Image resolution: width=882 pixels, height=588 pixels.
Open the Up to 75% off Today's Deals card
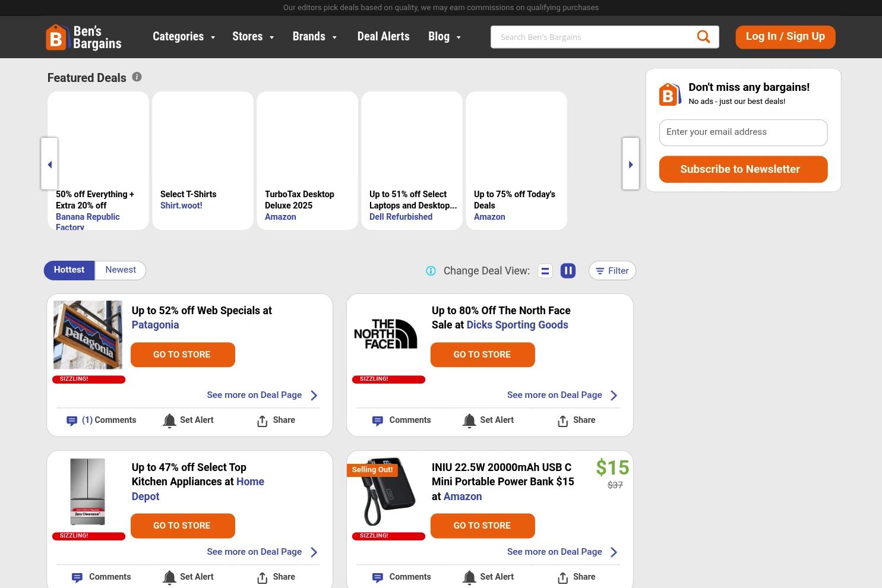(x=516, y=160)
